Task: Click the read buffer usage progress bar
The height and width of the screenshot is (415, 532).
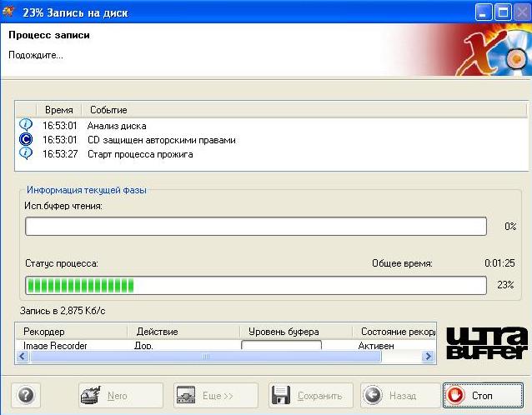Action: coord(256,226)
